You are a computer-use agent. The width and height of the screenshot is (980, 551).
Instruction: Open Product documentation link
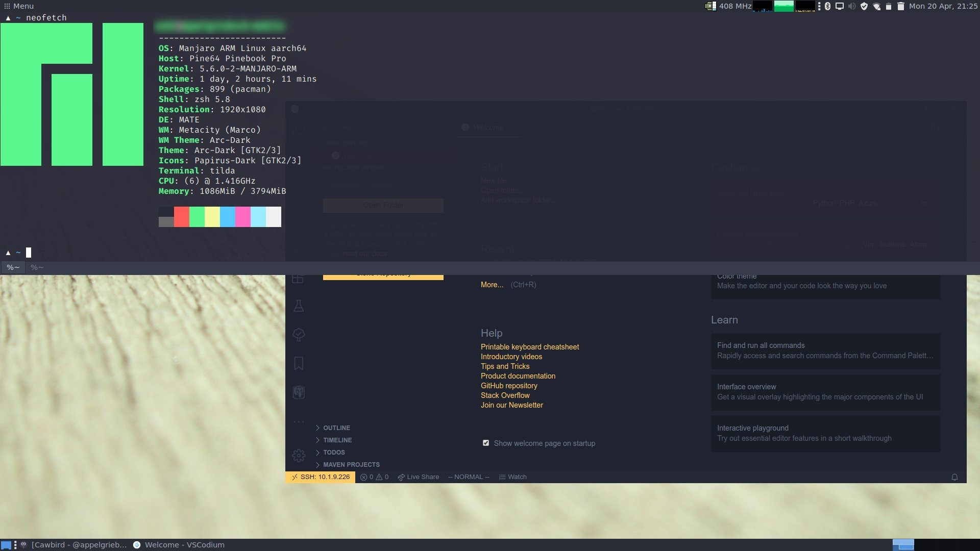coord(518,376)
